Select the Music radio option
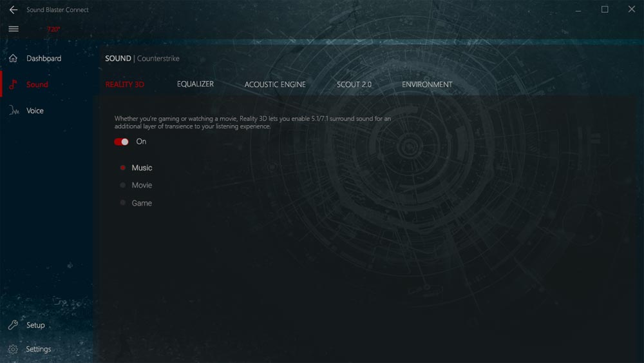 (x=123, y=168)
